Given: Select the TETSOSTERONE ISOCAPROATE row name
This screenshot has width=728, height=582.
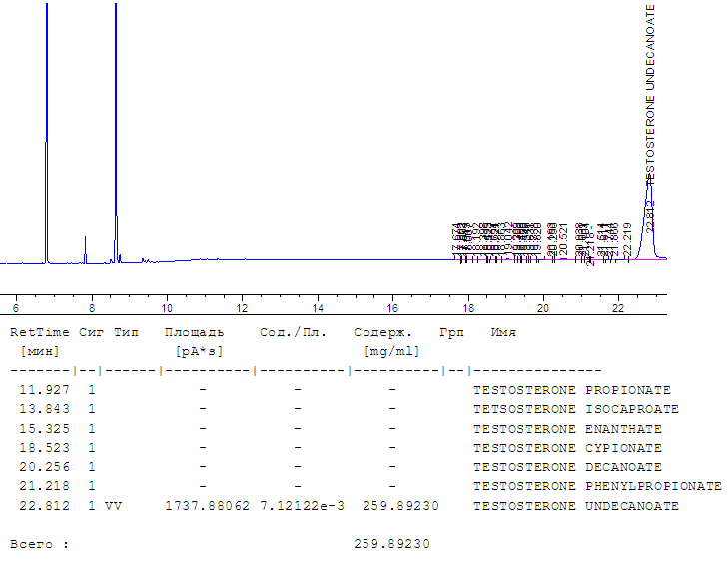Looking at the screenshot, I should point(575,409).
